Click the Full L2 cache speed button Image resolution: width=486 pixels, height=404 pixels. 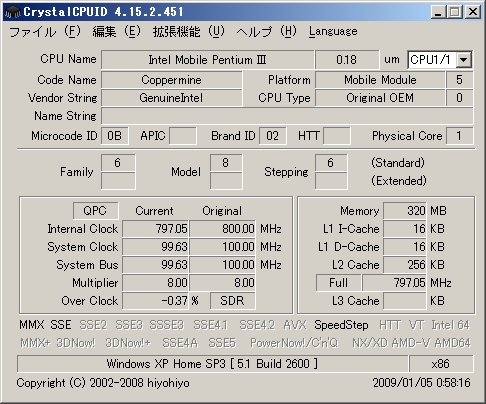point(338,283)
